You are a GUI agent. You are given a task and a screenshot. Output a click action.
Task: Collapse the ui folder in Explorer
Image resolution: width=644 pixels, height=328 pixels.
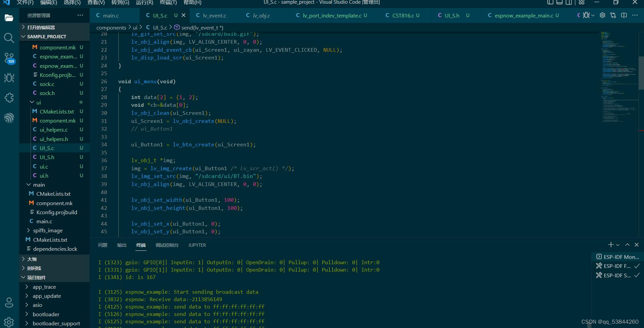54,102
